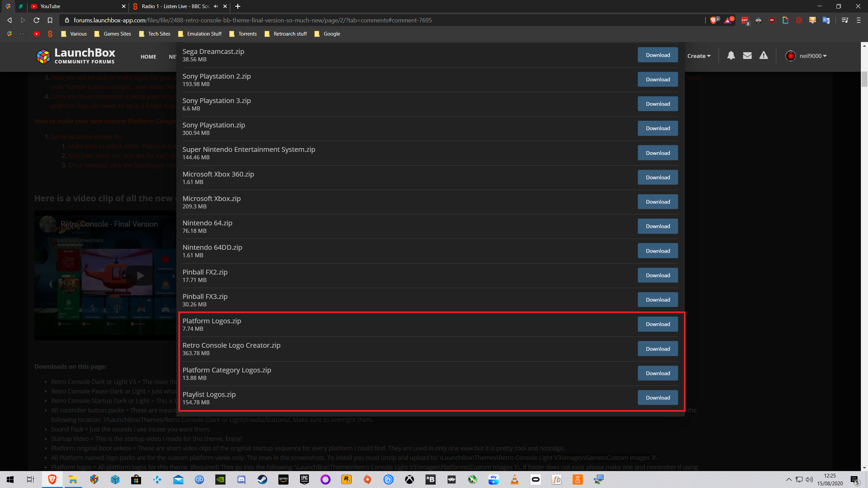Open YouTube bookmark icon in bookmarks bar
The width and height of the screenshot is (868, 488).
point(37,34)
